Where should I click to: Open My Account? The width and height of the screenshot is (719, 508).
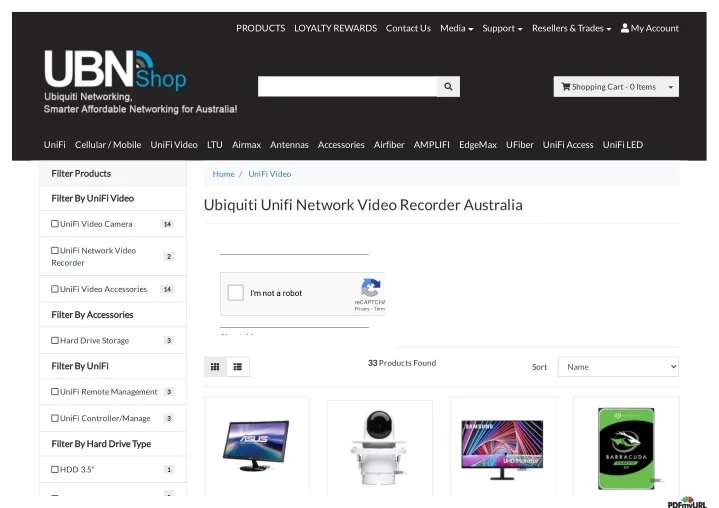pos(650,28)
